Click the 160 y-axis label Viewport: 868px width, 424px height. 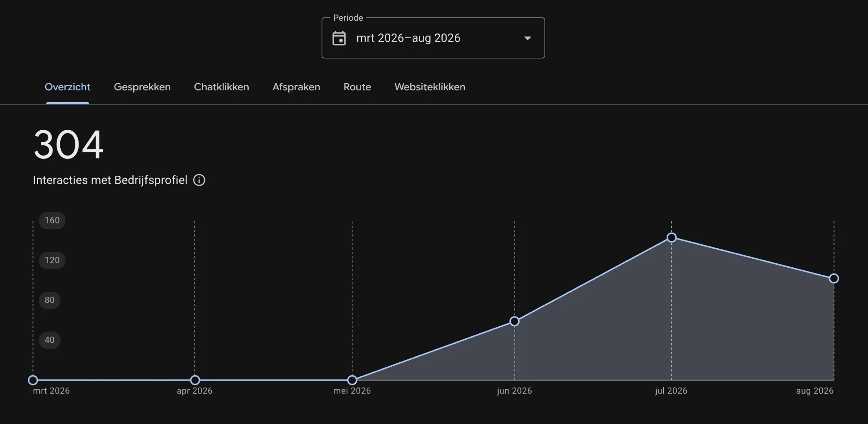tap(52, 220)
